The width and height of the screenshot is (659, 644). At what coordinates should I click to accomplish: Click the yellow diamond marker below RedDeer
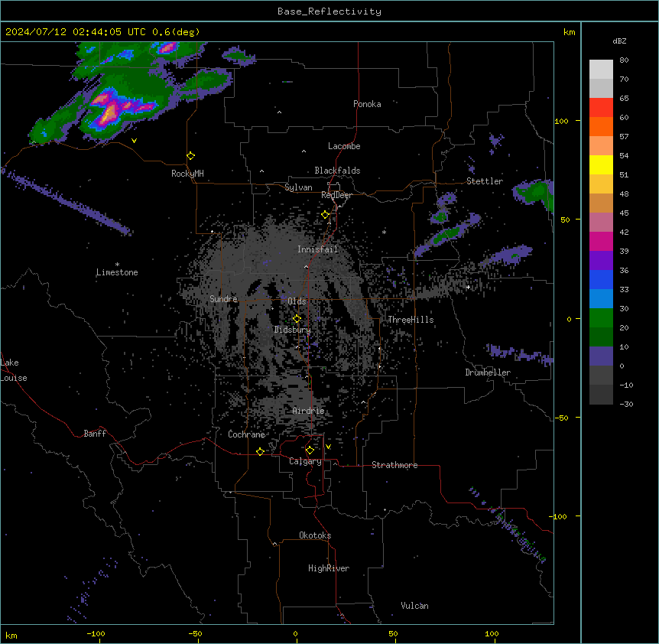326,215
